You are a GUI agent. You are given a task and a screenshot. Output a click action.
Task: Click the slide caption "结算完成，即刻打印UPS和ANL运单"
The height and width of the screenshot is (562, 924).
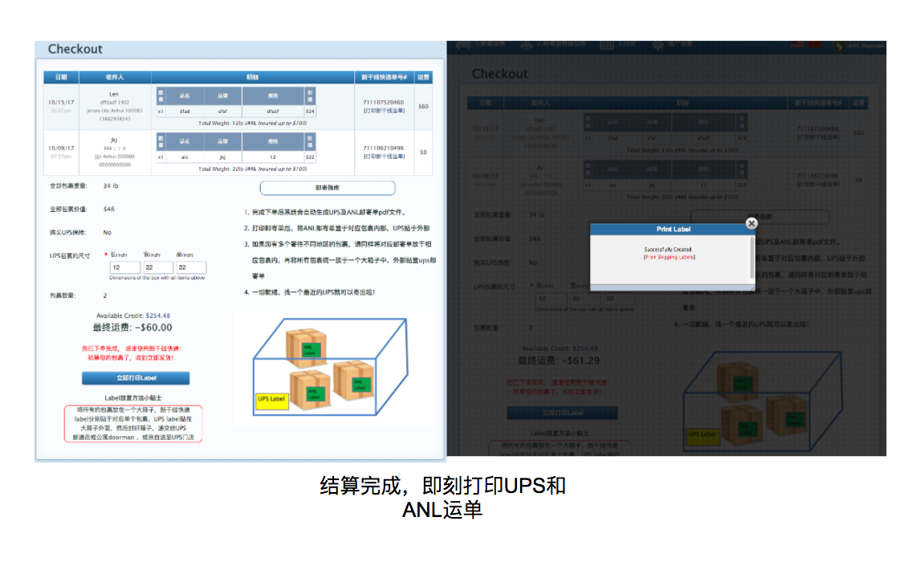click(x=443, y=497)
